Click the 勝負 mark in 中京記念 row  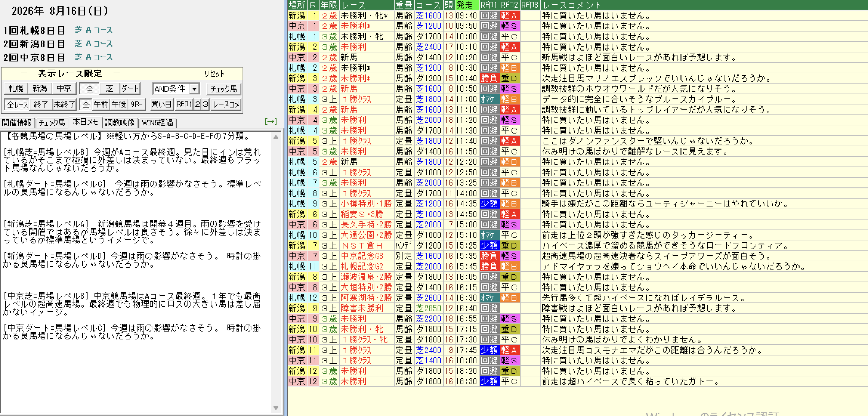pos(490,256)
